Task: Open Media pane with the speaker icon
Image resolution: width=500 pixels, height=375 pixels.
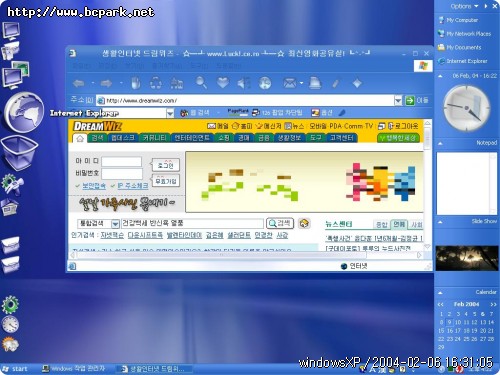Action: point(244,83)
